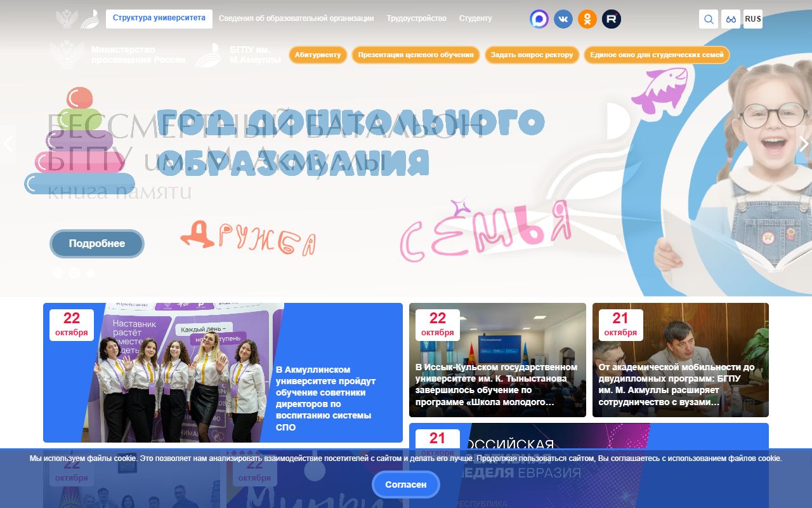The width and height of the screenshot is (812, 508).
Task: Open Студенту menu item
Action: [x=476, y=19]
